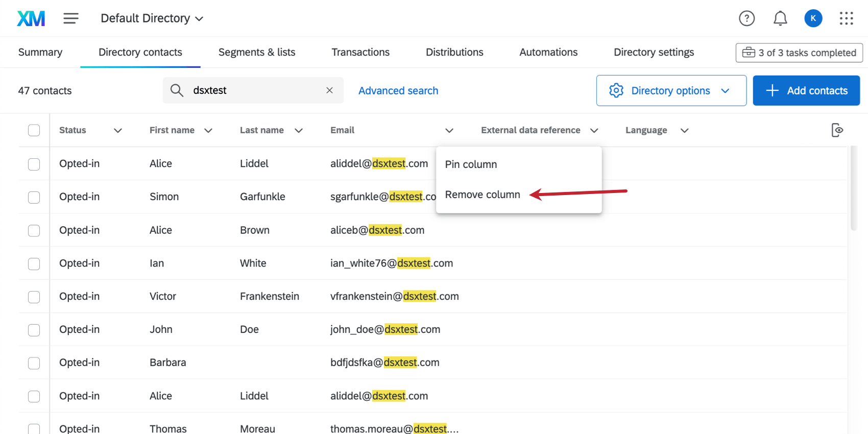Expand the Default Directory dropdown
Viewport: 868px width, 434px height.
click(x=152, y=18)
